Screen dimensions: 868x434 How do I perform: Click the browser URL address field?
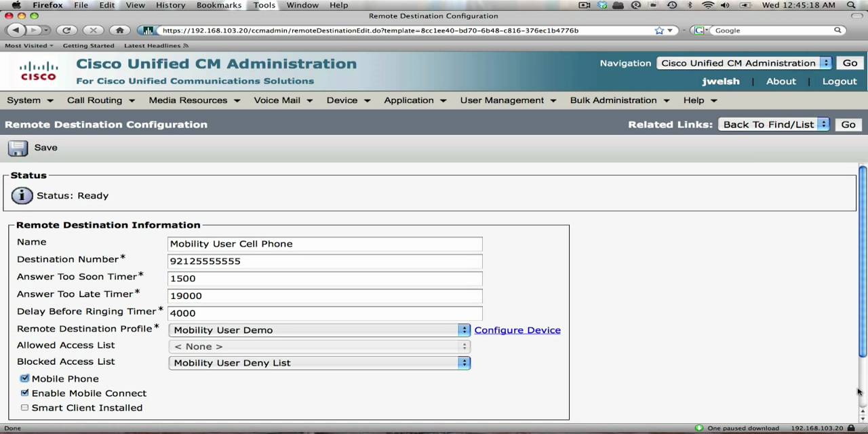407,31
